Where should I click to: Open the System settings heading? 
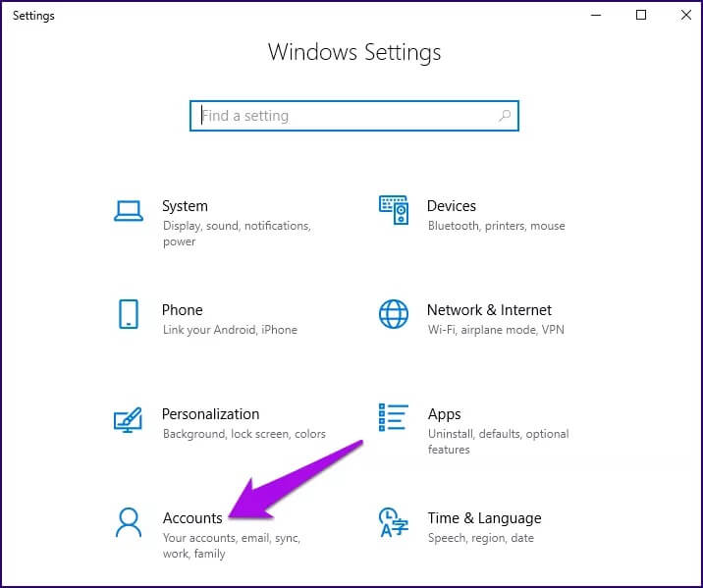pos(185,206)
